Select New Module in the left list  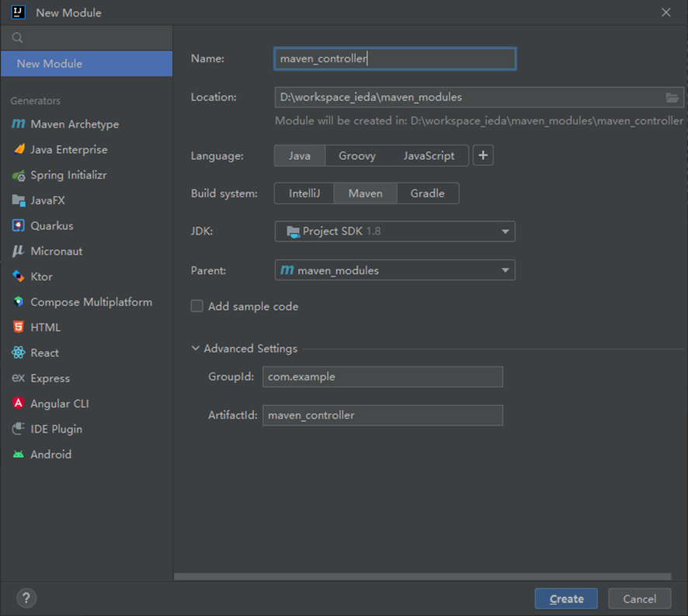coord(86,64)
